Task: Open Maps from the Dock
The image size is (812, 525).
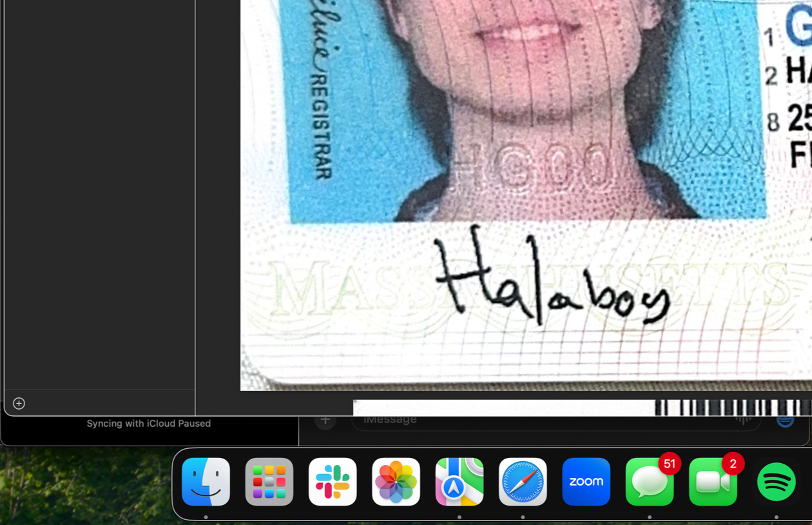Action: click(x=459, y=482)
